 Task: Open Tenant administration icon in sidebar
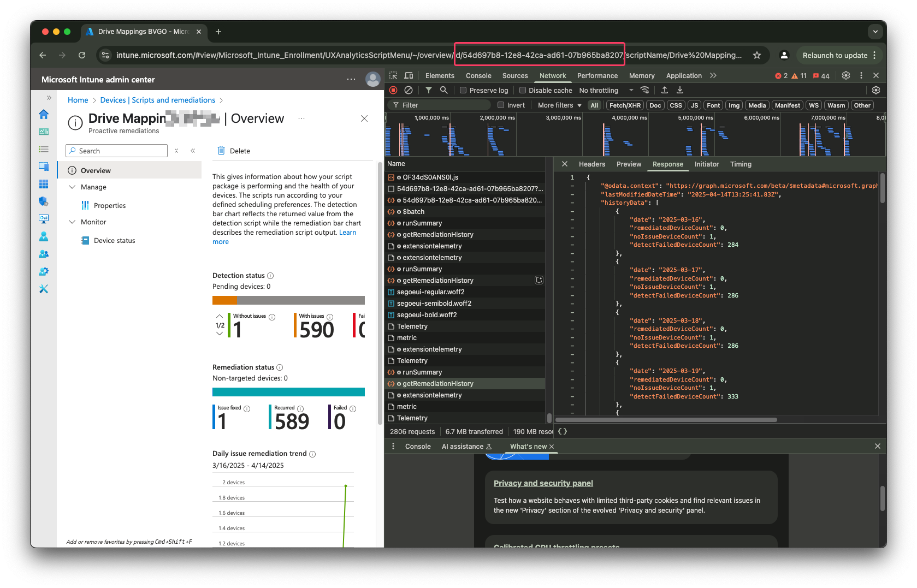tap(44, 271)
